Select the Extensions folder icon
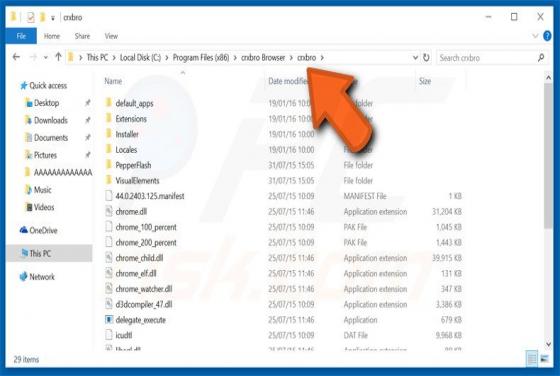 tap(109, 118)
